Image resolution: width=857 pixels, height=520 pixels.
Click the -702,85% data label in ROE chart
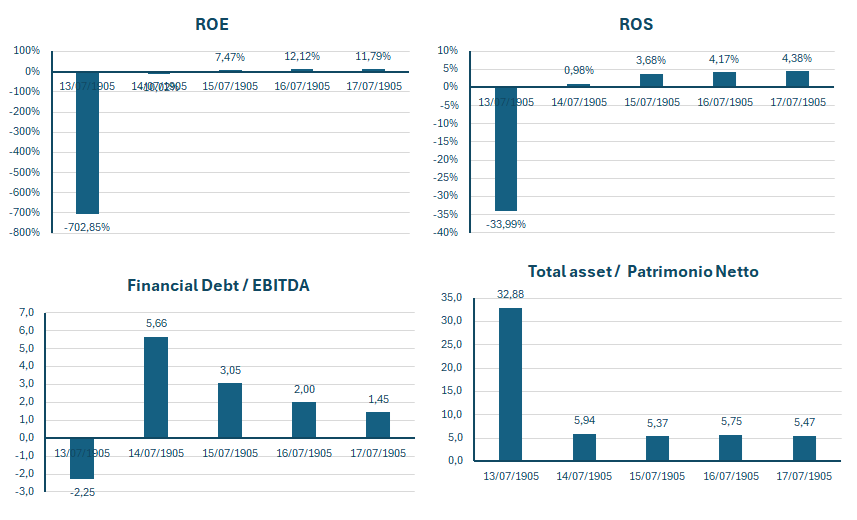[x=87, y=227]
